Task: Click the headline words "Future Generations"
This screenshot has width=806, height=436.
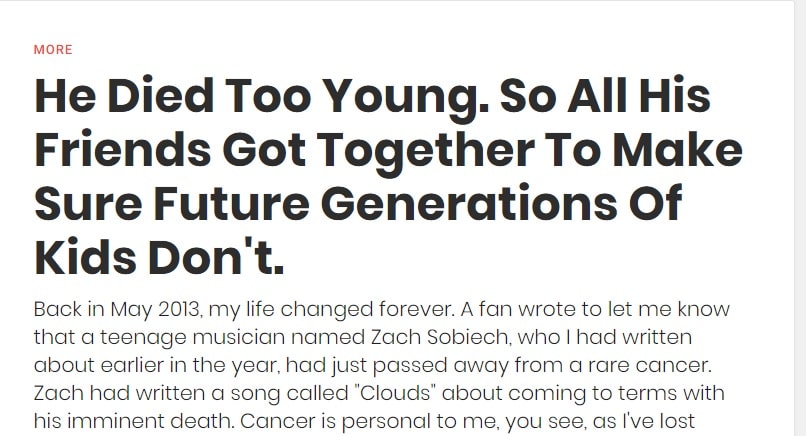Action: tap(385, 204)
